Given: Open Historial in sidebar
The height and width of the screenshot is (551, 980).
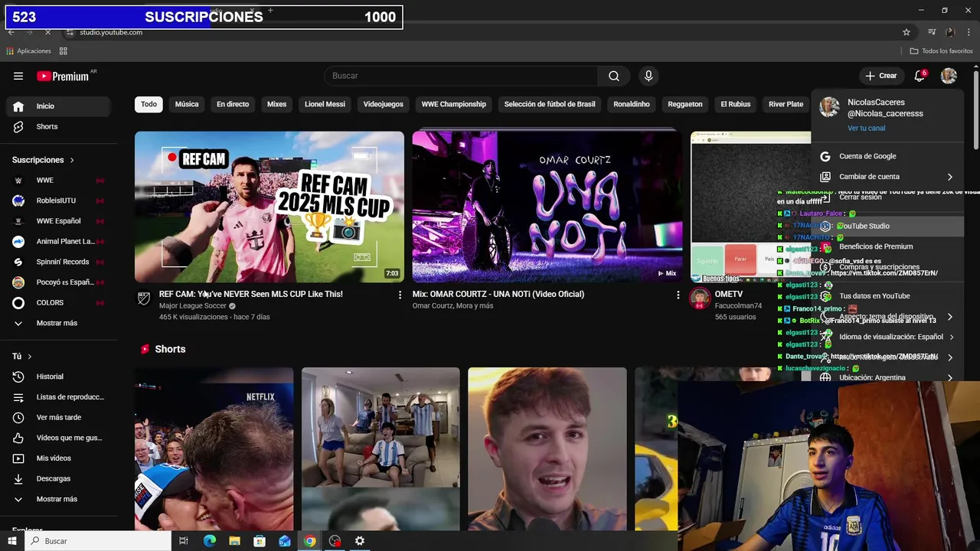Looking at the screenshot, I should pyautogui.click(x=58, y=377).
